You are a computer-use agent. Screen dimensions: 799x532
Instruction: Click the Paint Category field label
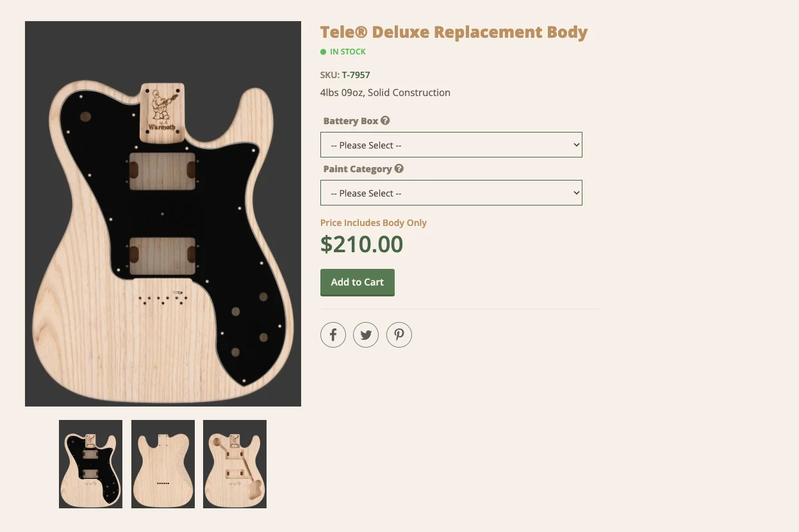tap(358, 169)
